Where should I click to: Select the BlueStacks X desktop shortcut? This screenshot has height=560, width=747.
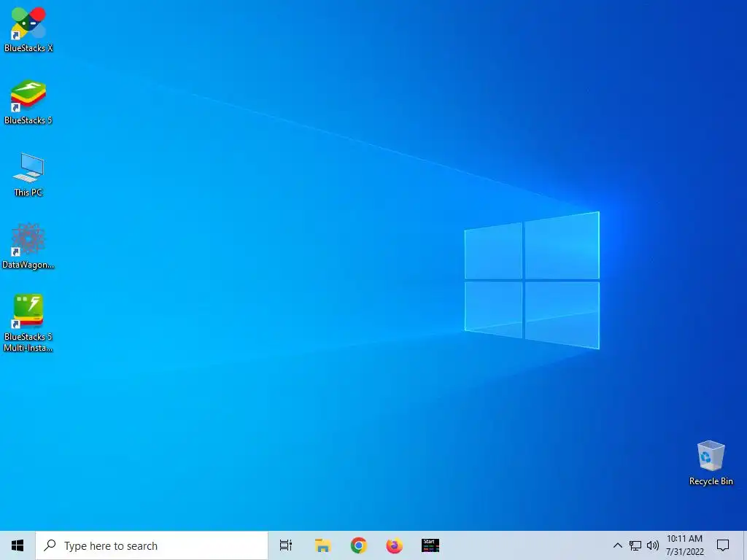(x=28, y=29)
